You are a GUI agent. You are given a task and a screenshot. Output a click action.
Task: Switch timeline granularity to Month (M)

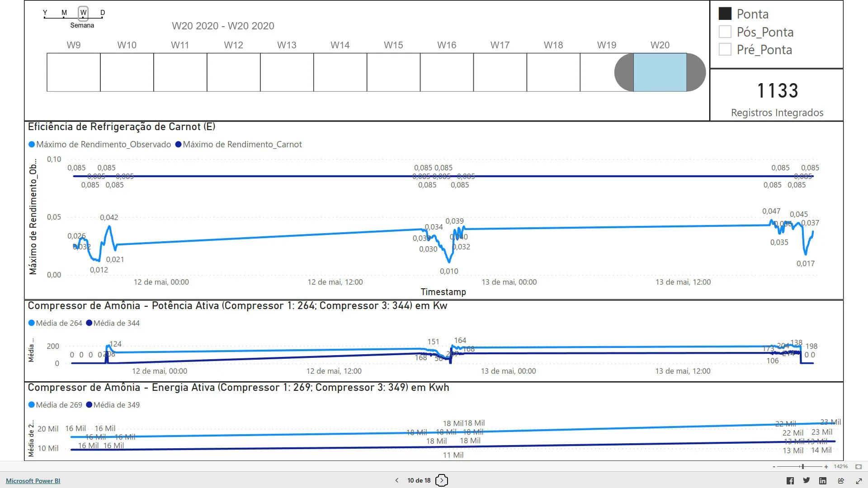(64, 13)
